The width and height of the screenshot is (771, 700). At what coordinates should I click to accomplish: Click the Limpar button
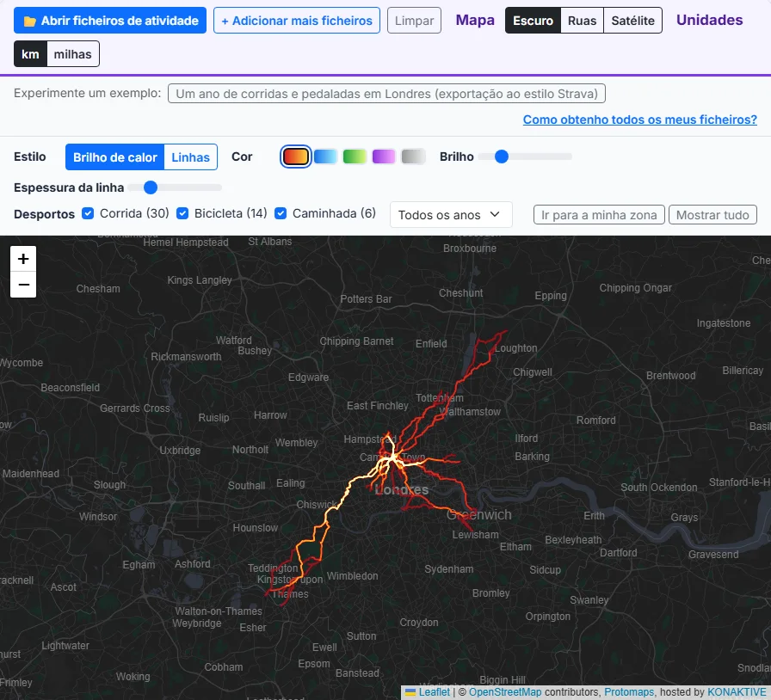point(414,21)
